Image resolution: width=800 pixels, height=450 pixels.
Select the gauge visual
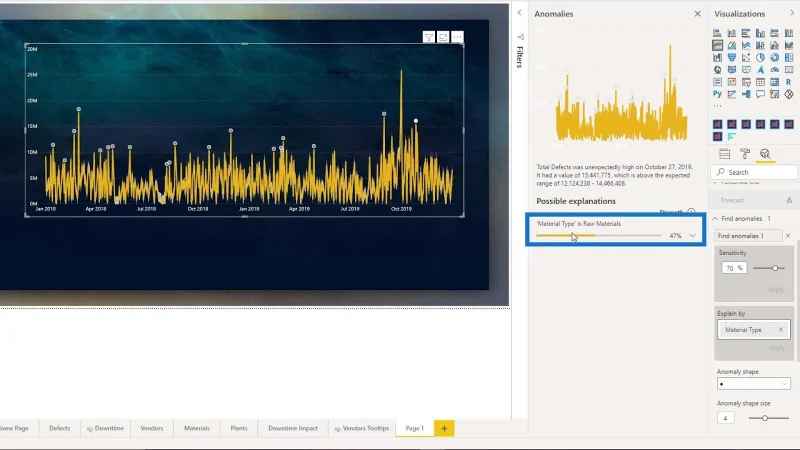[x=774, y=70]
